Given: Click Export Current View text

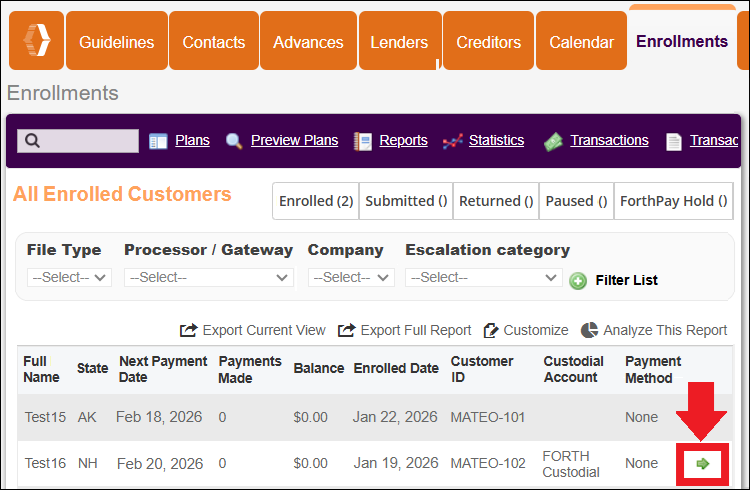Looking at the screenshot, I should point(264,330).
